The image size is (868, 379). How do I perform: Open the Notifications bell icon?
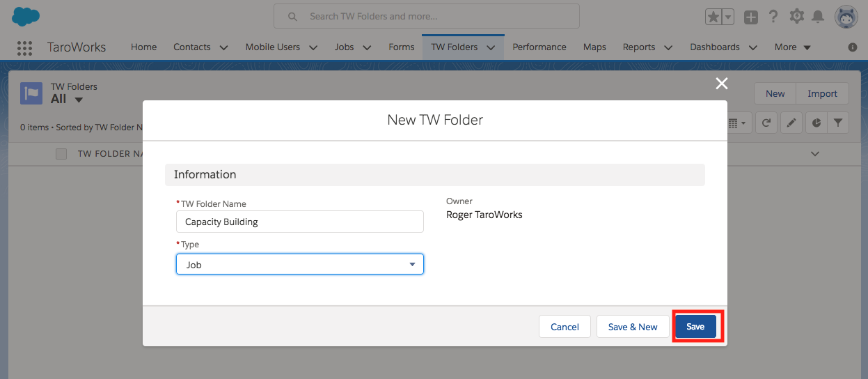pos(819,17)
